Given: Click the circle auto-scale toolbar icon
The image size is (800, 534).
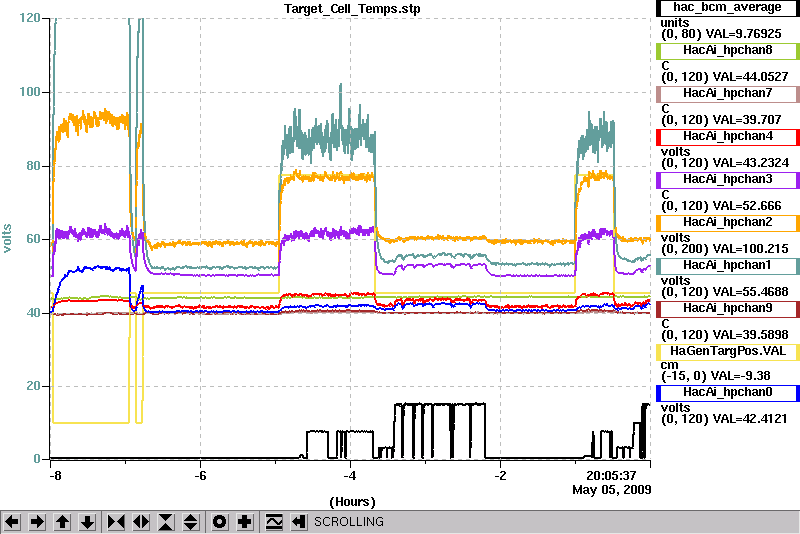Looking at the screenshot, I should [x=219, y=522].
